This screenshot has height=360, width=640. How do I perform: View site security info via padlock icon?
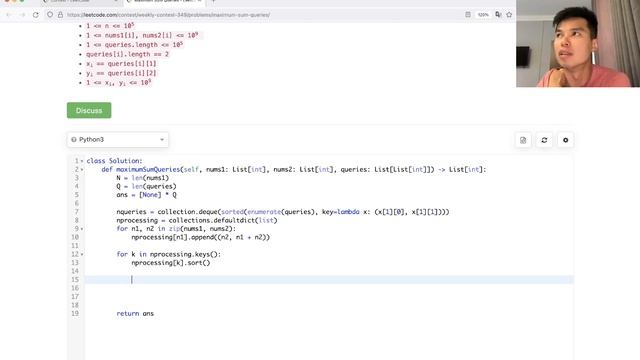pyautogui.click(x=60, y=15)
